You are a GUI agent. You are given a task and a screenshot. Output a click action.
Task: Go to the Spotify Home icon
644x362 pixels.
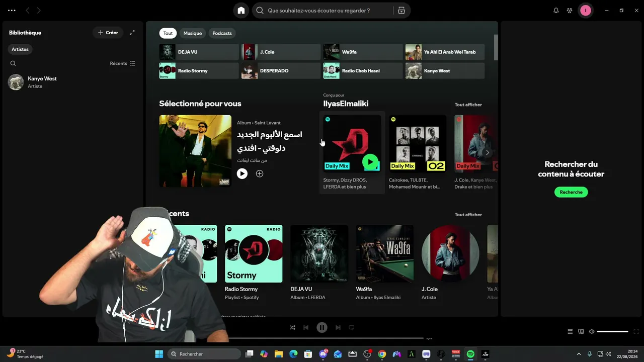coord(242,11)
